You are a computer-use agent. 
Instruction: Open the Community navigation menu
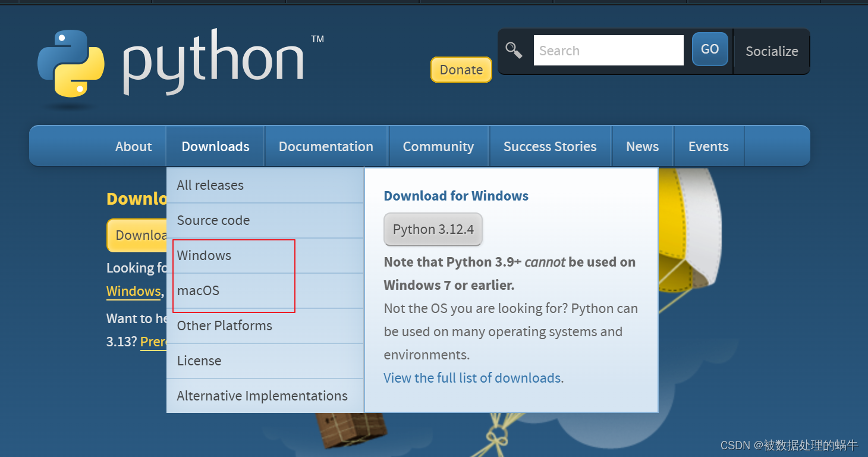(x=438, y=146)
